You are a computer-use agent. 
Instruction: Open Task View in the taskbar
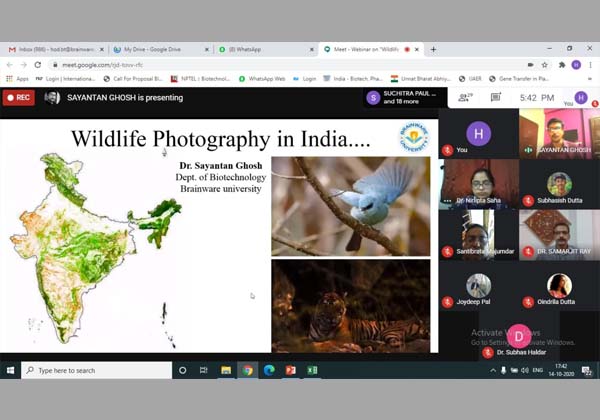click(x=204, y=370)
